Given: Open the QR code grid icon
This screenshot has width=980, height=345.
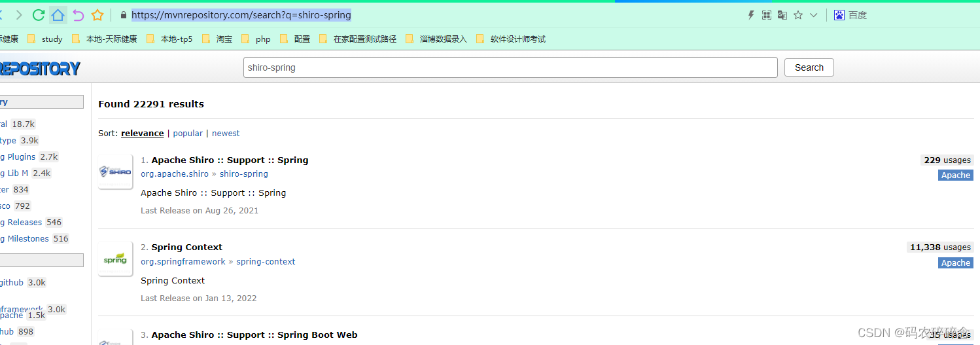Looking at the screenshot, I should (767, 14).
